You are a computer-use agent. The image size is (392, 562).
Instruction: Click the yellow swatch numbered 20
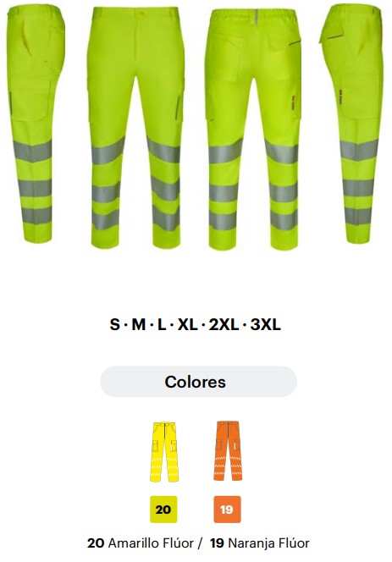[x=163, y=510]
